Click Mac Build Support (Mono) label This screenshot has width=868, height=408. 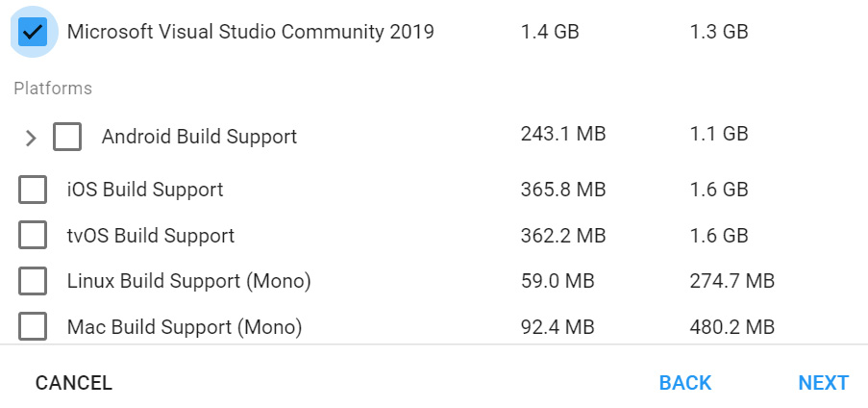pyautogui.click(x=185, y=327)
